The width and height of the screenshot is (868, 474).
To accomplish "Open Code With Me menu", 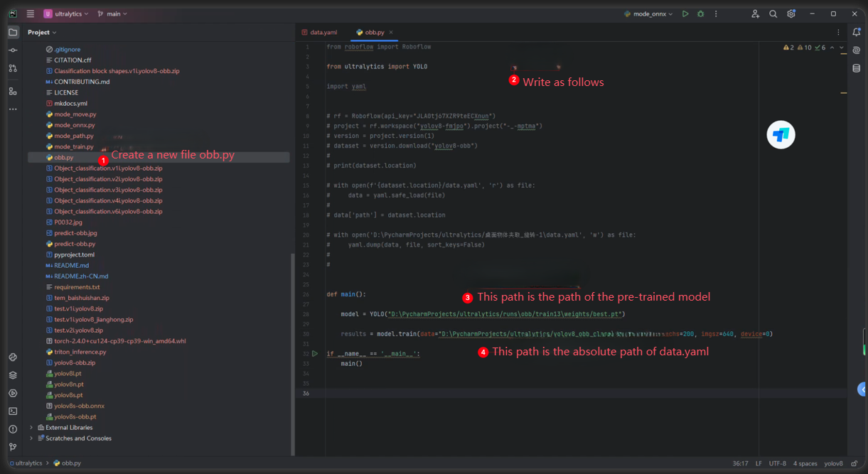I will tap(755, 14).
